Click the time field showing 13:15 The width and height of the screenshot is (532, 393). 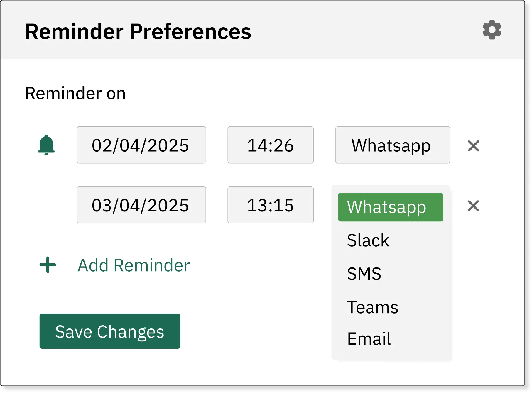270,205
